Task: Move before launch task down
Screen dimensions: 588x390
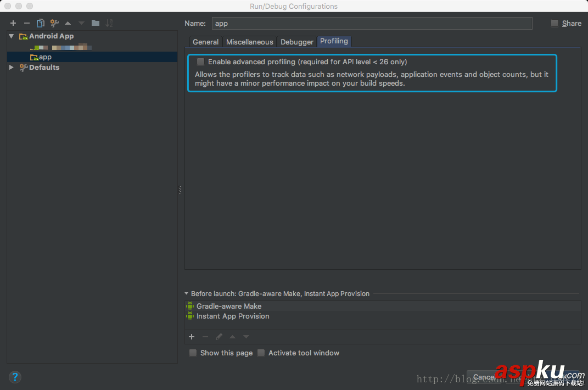Action: [x=246, y=337]
